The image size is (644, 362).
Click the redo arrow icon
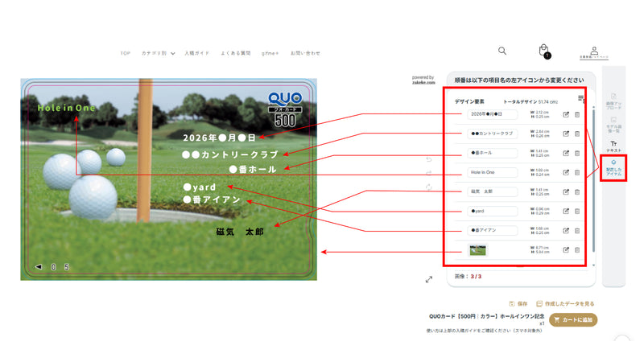coord(429,173)
